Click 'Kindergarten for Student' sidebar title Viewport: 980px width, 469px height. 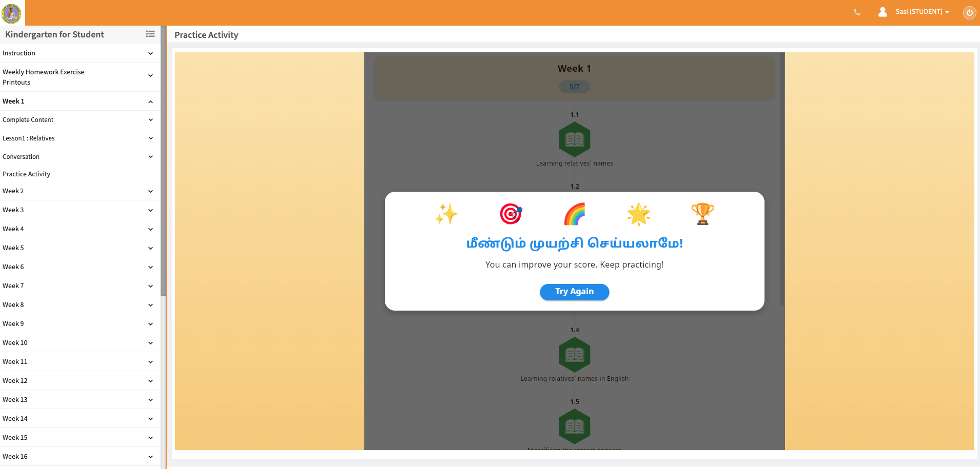tap(54, 34)
